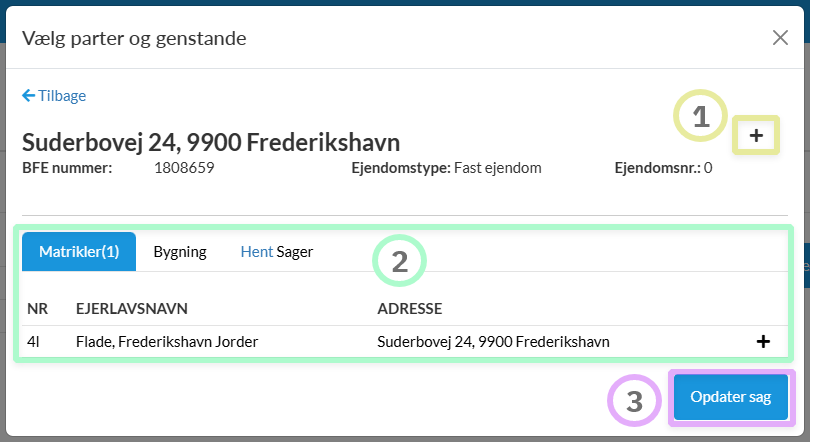Click the ADRESSE column header
The image size is (813, 448).
(410, 308)
